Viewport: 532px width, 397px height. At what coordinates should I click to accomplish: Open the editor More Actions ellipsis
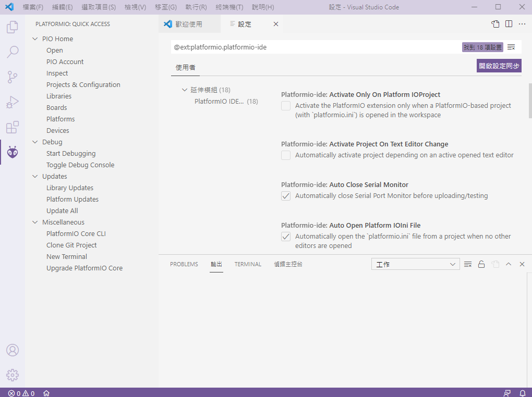(522, 24)
